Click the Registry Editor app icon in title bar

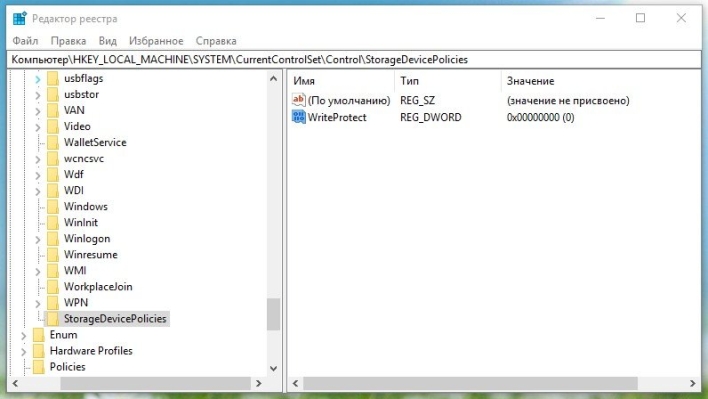[x=19, y=19]
